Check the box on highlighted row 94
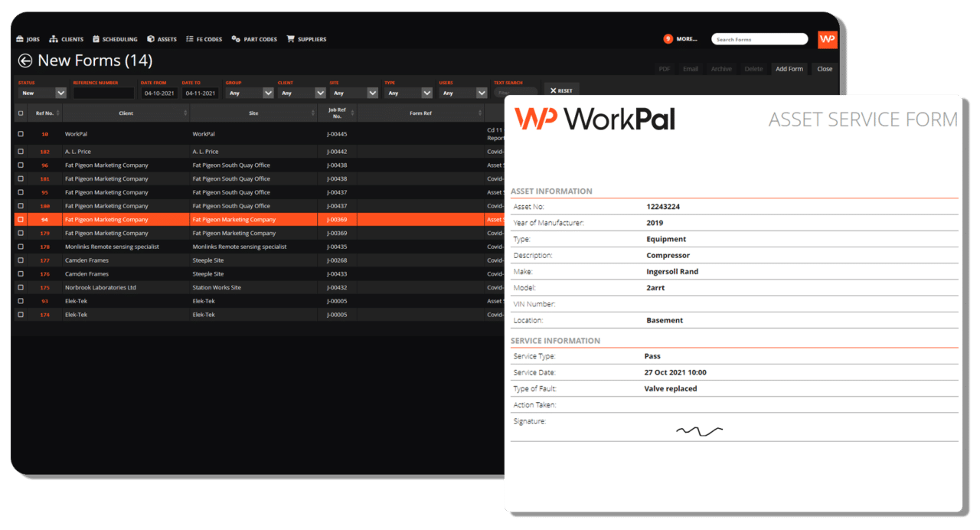This screenshot has width=980, height=530. (20, 219)
